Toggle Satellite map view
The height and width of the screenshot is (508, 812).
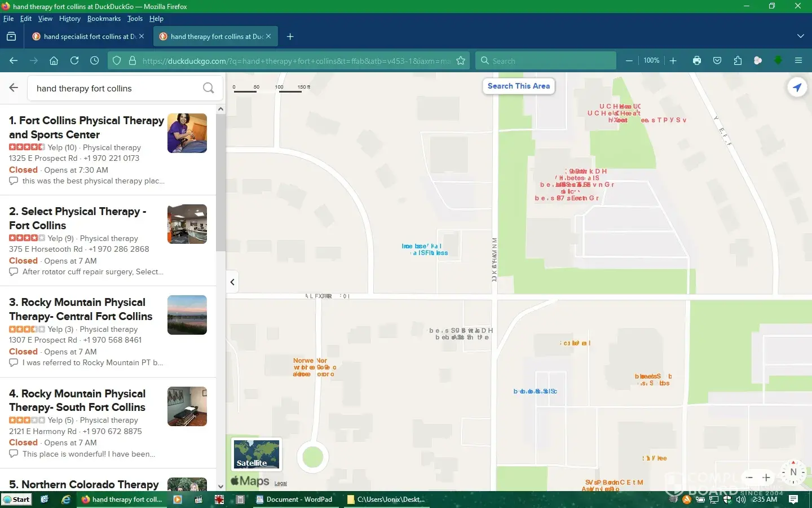pyautogui.click(x=257, y=454)
